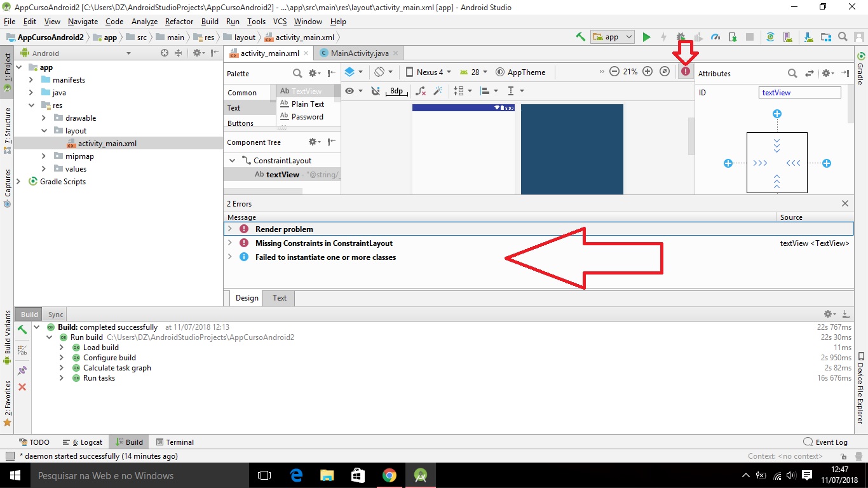868x488 pixels.
Task: Expand the Run tasks build node
Action: click(62, 378)
